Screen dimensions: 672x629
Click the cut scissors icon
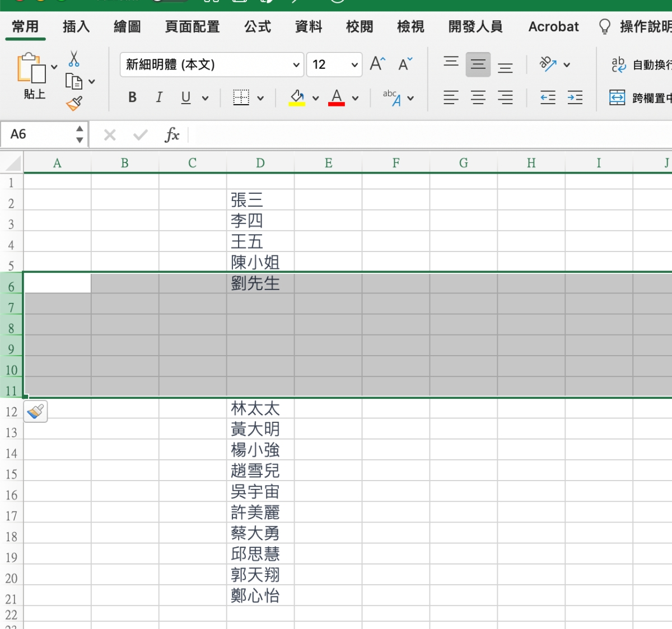74,59
